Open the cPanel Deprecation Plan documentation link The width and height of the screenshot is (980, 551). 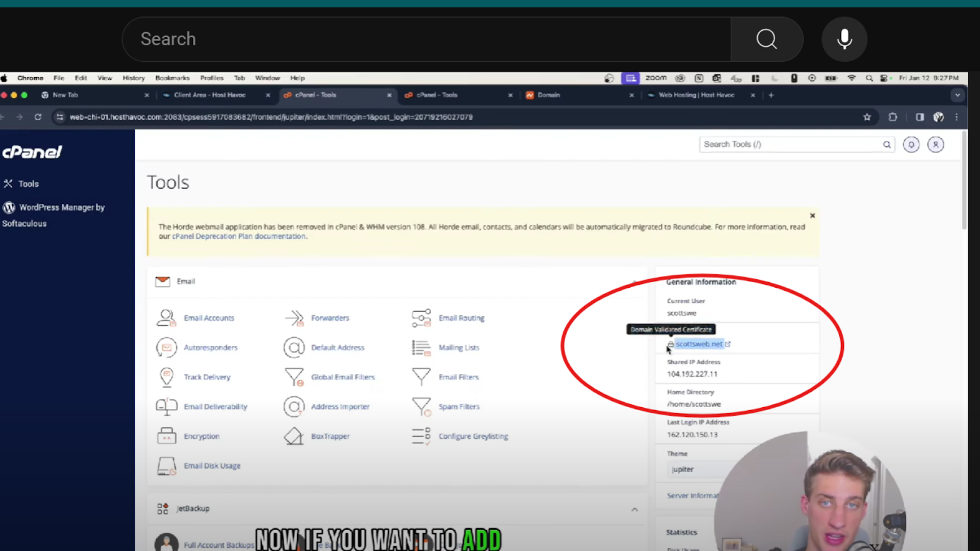coord(239,236)
